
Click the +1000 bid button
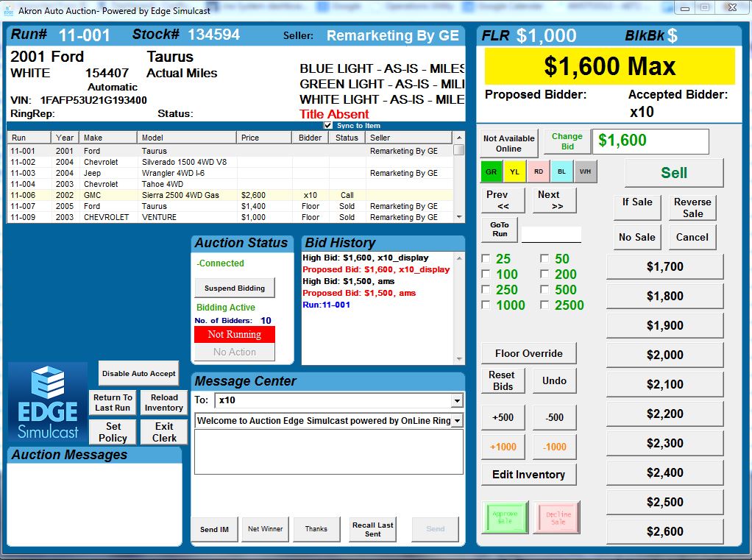click(x=503, y=447)
